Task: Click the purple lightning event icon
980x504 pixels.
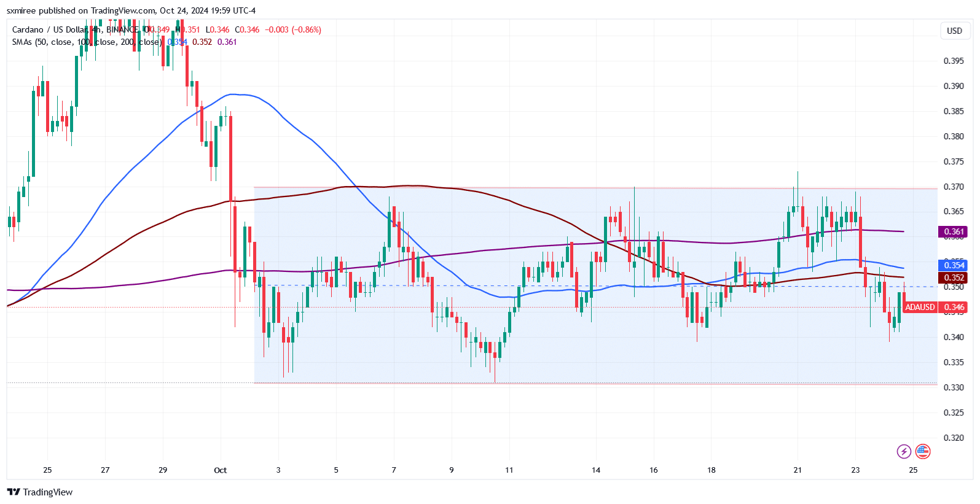Action: tap(904, 452)
